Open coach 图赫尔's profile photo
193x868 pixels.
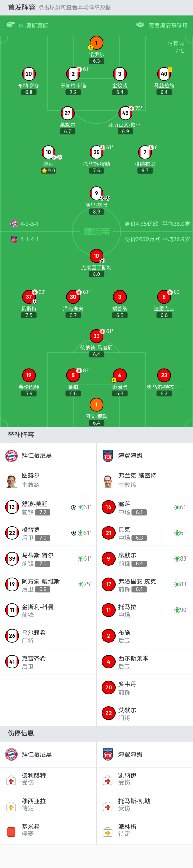pos(12,480)
